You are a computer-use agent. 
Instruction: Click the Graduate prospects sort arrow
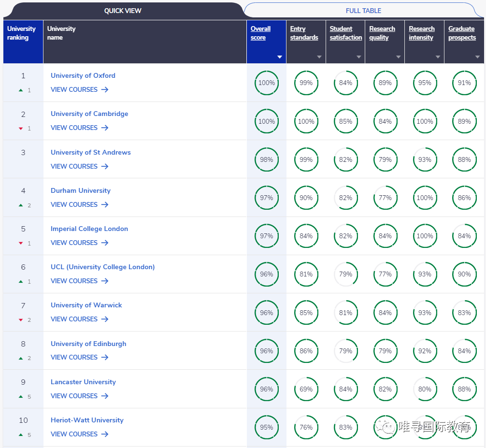[x=477, y=57]
